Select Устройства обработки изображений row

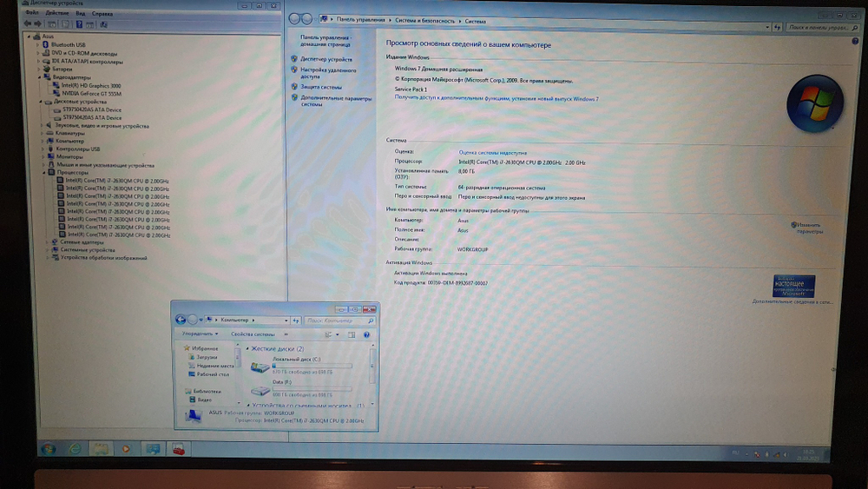[x=100, y=257]
